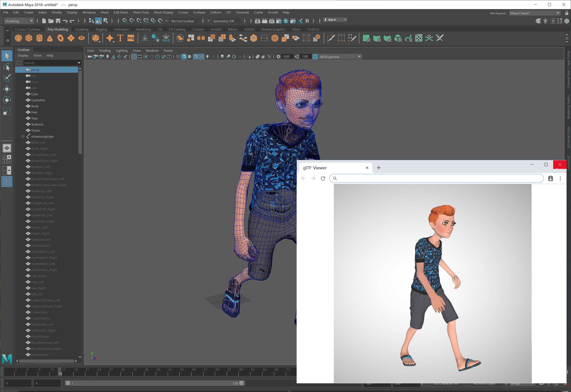
Task: Click the SVG import shelf icon
Action: pos(131,38)
